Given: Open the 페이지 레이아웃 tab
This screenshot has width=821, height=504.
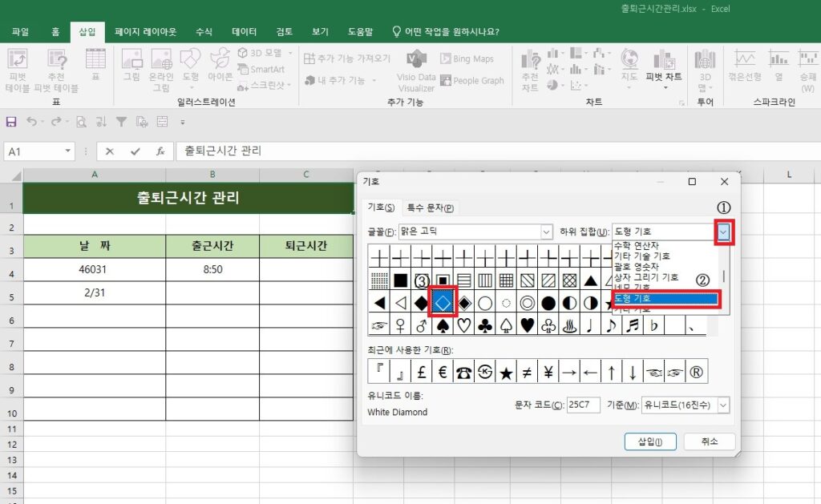Looking at the screenshot, I should pyautogui.click(x=146, y=32).
